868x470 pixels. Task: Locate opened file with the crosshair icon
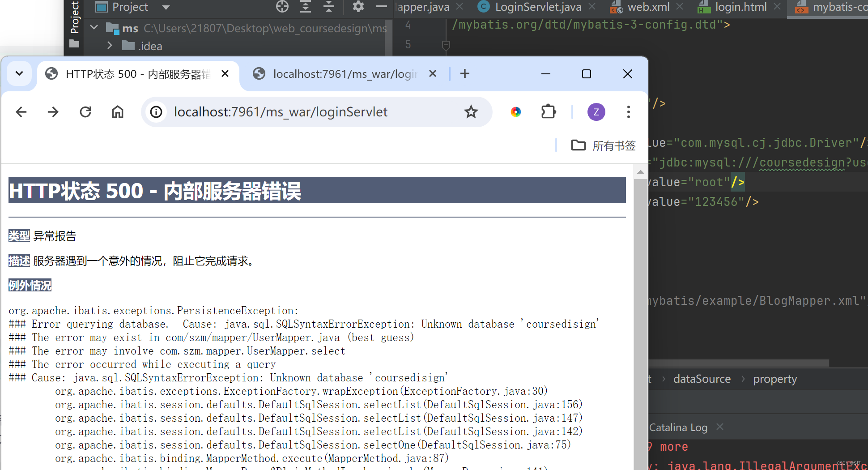[282, 7]
